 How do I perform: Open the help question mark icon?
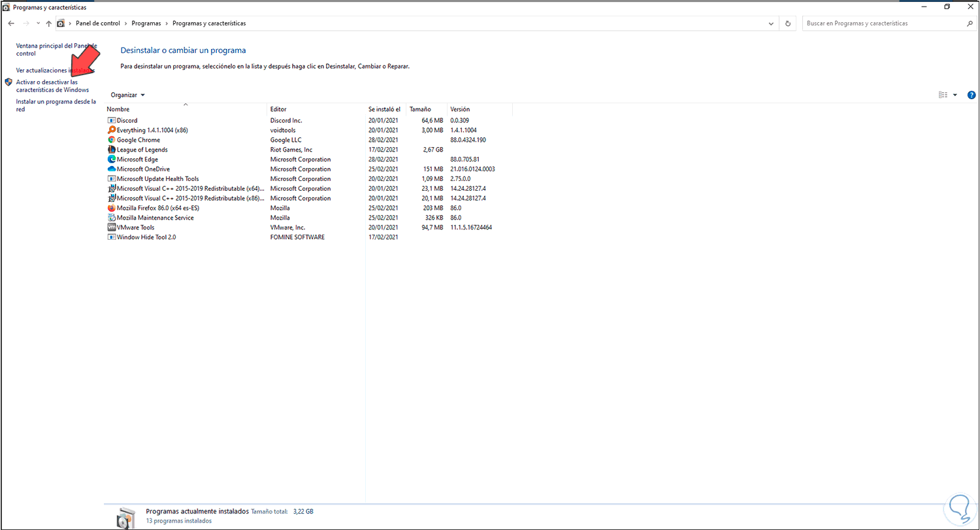coord(971,95)
